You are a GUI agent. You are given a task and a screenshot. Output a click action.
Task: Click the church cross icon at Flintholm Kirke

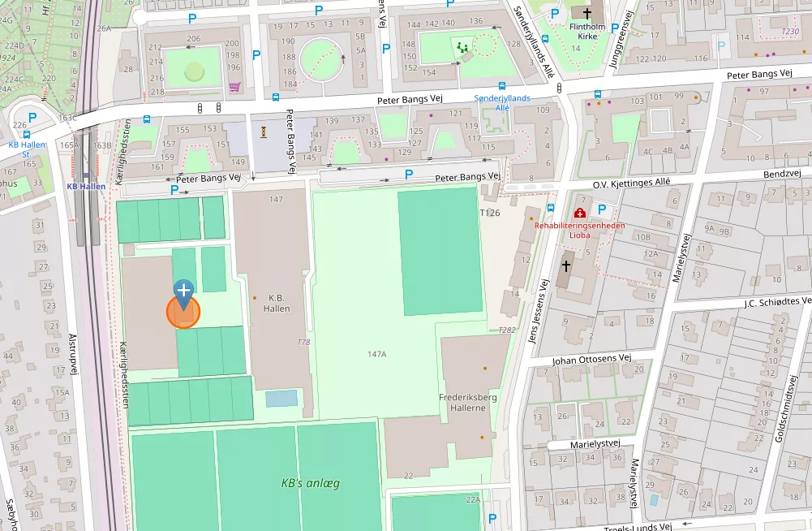click(x=586, y=14)
